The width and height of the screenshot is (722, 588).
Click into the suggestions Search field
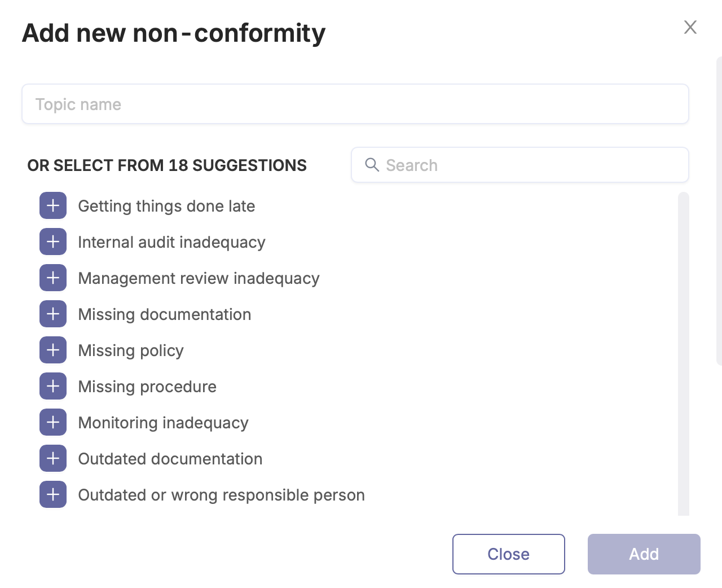tap(520, 165)
